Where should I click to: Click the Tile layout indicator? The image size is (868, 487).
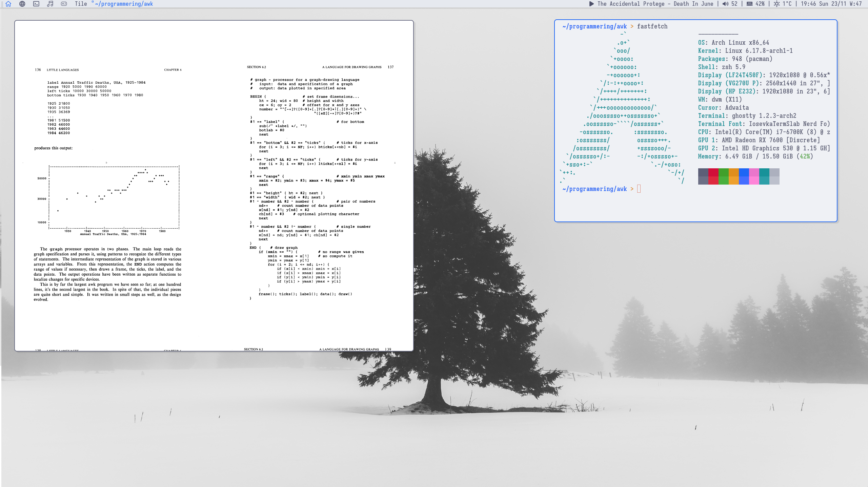81,4
